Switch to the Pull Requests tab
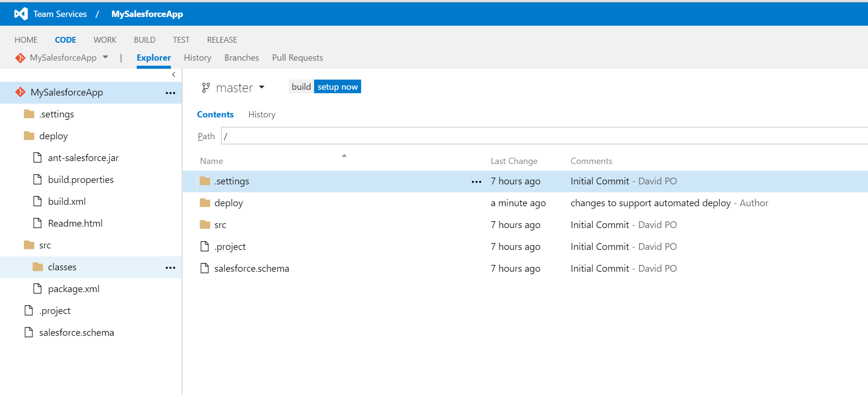Image resolution: width=868 pixels, height=395 pixels. [x=297, y=58]
